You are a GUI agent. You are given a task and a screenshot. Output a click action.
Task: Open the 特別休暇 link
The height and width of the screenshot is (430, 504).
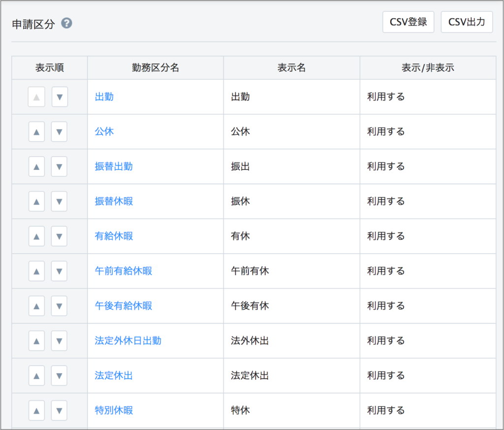click(x=114, y=410)
